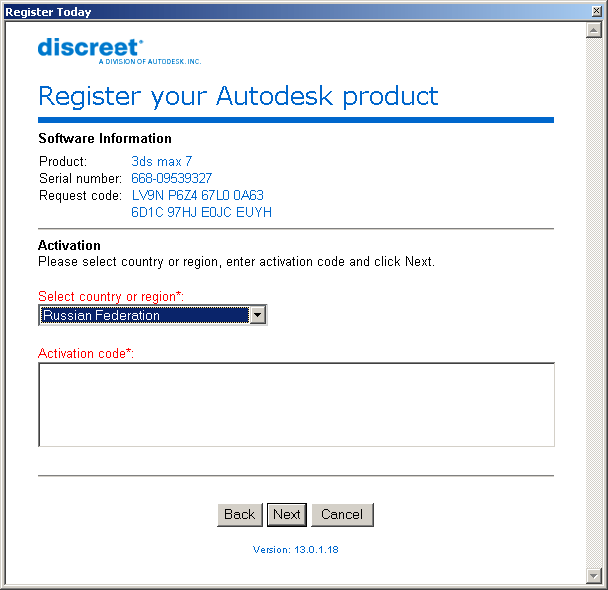Cancel the registration dialog
Viewport: 608px width, 590px height.
coord(342,514)
